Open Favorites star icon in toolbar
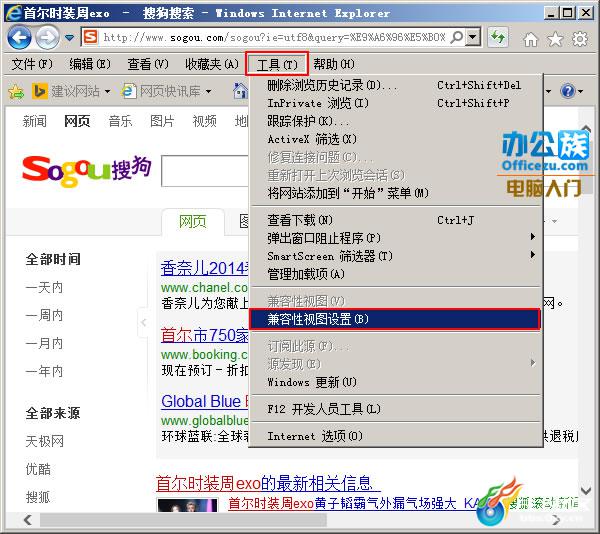600x534 pixels. pos(555,39)
